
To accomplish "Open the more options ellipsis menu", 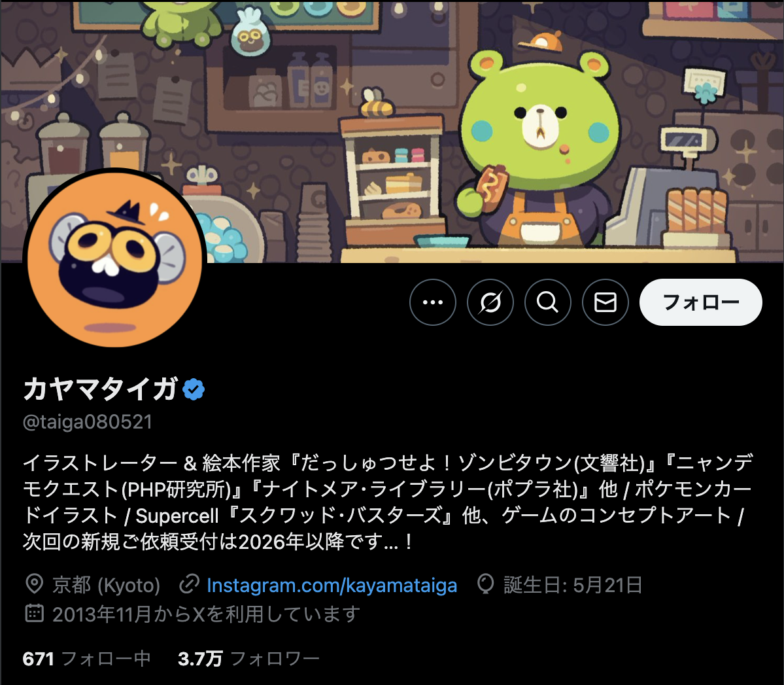I will (x=432, y=302).
